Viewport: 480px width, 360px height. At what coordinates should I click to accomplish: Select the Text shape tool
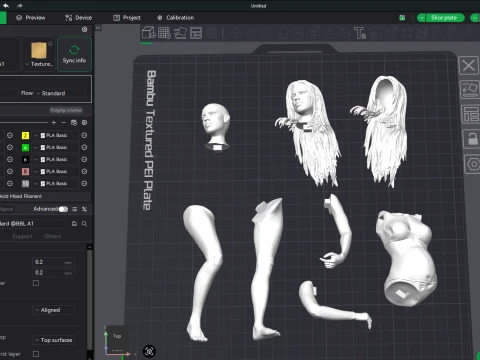(x=360, y=33)
